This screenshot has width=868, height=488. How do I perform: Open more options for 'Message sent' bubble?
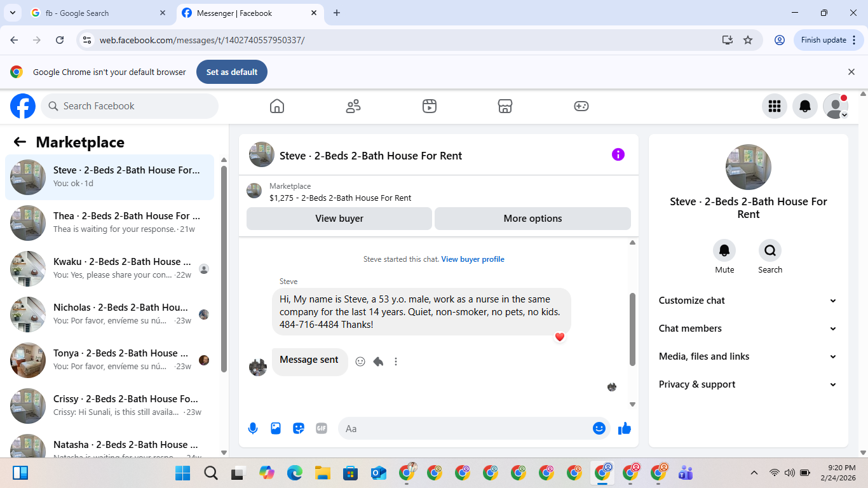(x=396, y=362)
